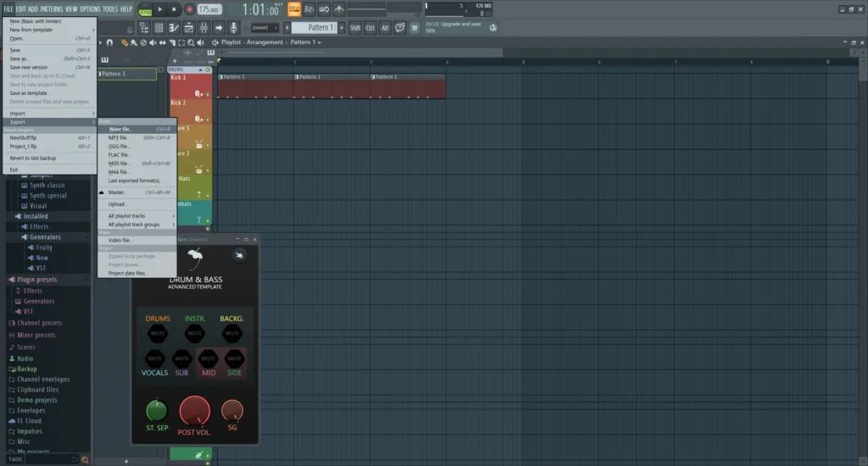Adjust the red POST VOL. knob

194,411
